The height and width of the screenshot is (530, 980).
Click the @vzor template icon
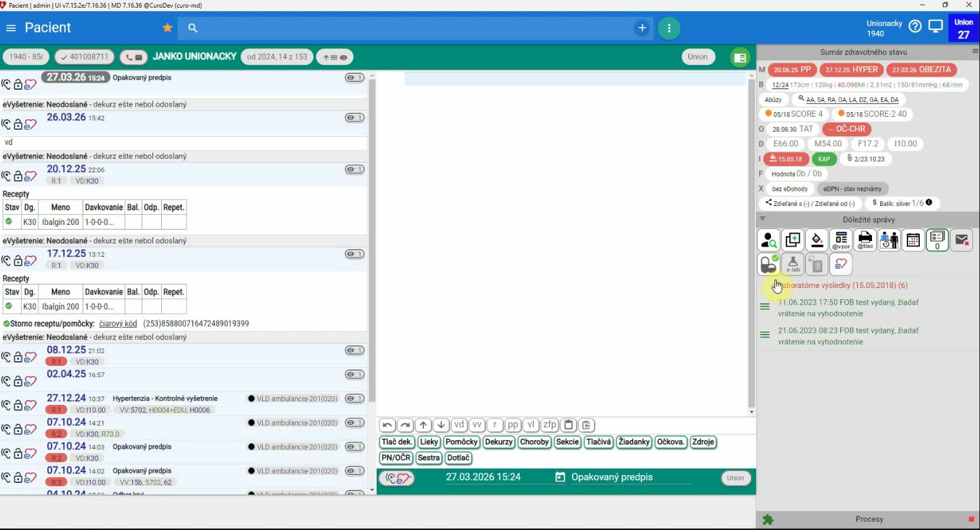(841, 240)
